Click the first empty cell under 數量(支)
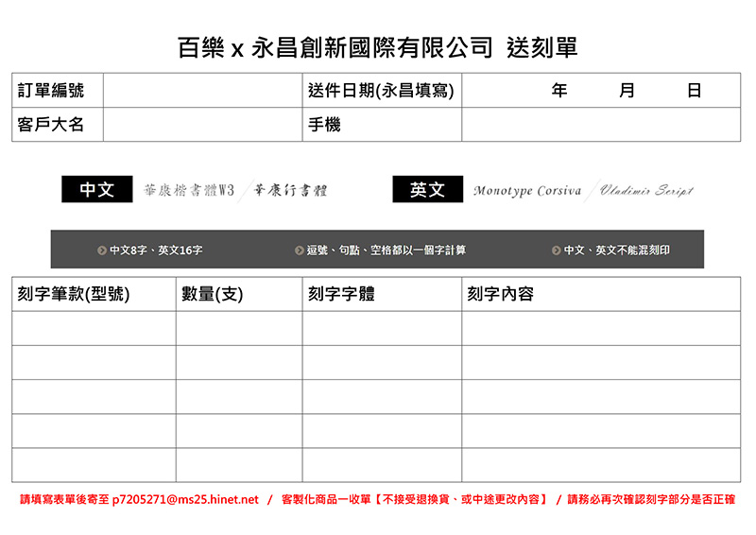 pos(238,328)
